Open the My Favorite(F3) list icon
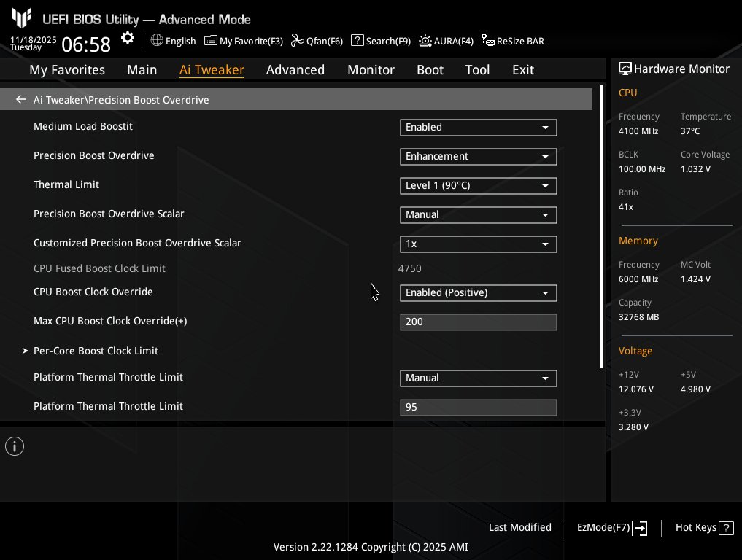The width and height of the screenshot is (742, 560). (211, 41)
